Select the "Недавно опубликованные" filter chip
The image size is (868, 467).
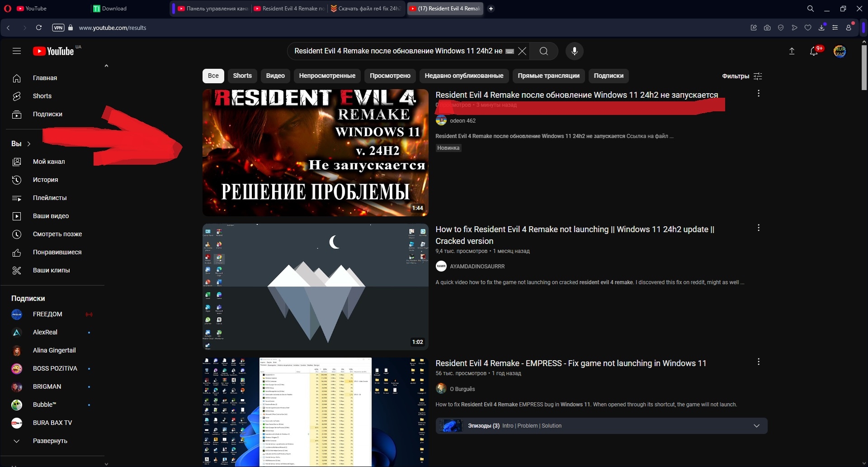tap(464, 76)
